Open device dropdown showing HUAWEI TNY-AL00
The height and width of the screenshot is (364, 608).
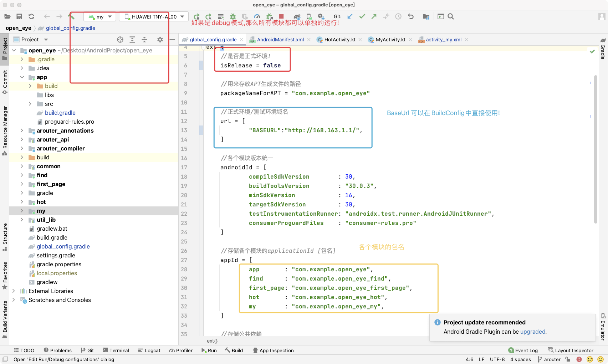tap(153, 17)
